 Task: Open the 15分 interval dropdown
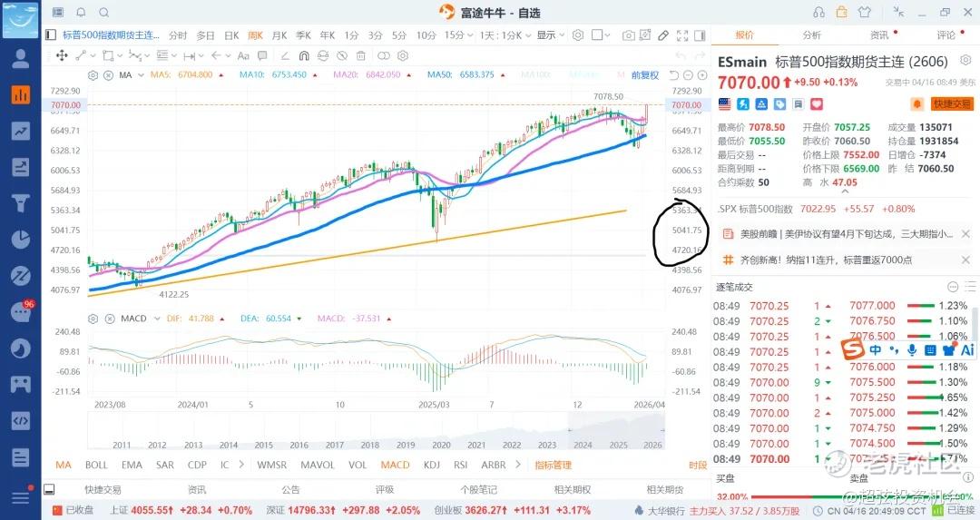458,35
